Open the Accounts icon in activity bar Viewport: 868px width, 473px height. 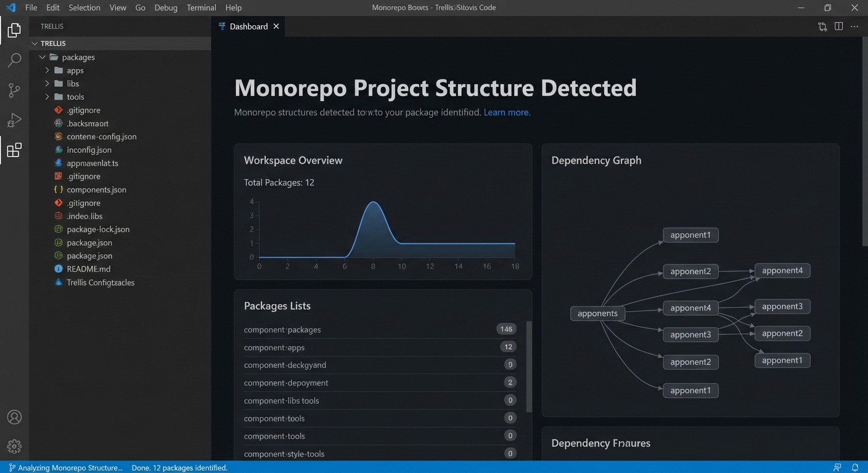[x=14, y=417]
